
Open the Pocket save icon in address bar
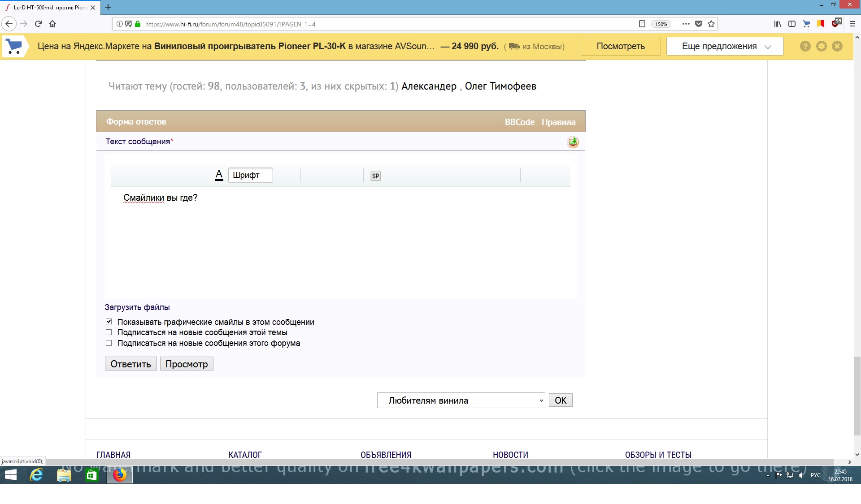(x=698, y=24)
